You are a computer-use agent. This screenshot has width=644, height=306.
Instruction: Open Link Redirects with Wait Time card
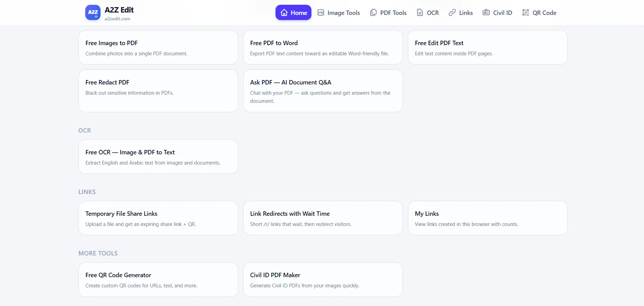point(323,218)
